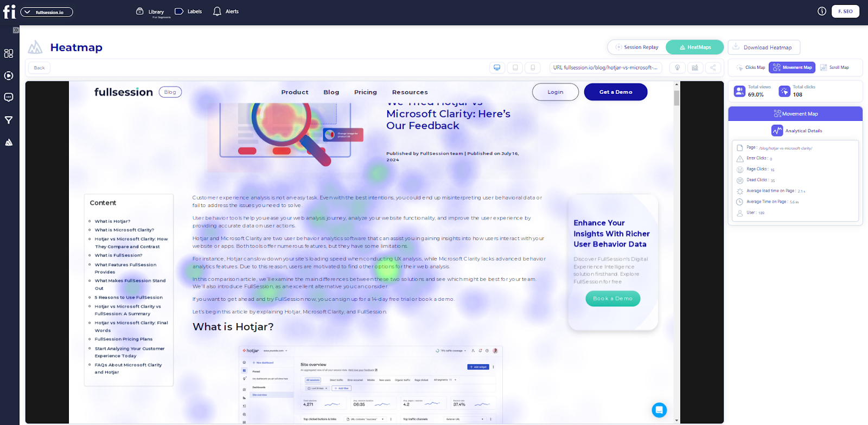The width and height of the screenshot is (868, 425).
Task: Select mobile device view icon
Action: (x=533, y=68)
